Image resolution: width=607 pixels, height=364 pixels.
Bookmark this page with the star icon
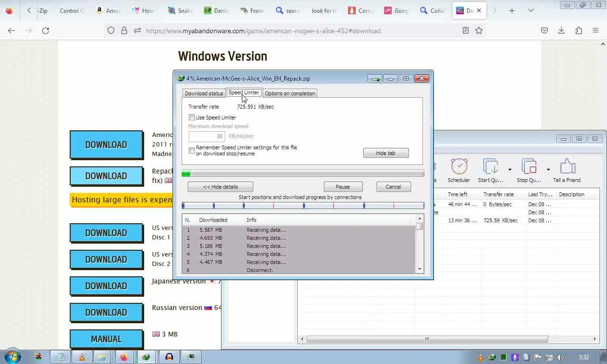tap(479, 31)
